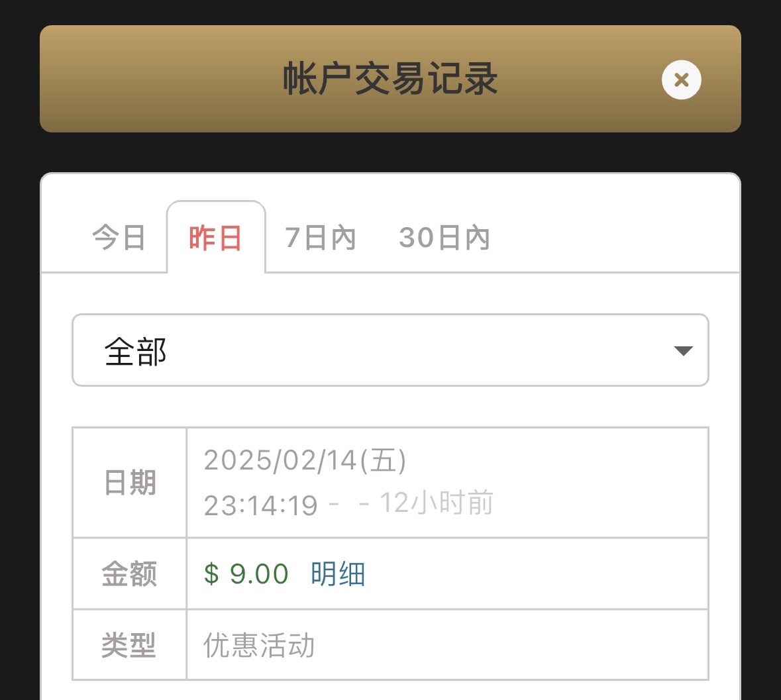The height and width of the screenshot is (700, 781).
Task: Click the timestamp 23:14:19
Action: point(261,505)
